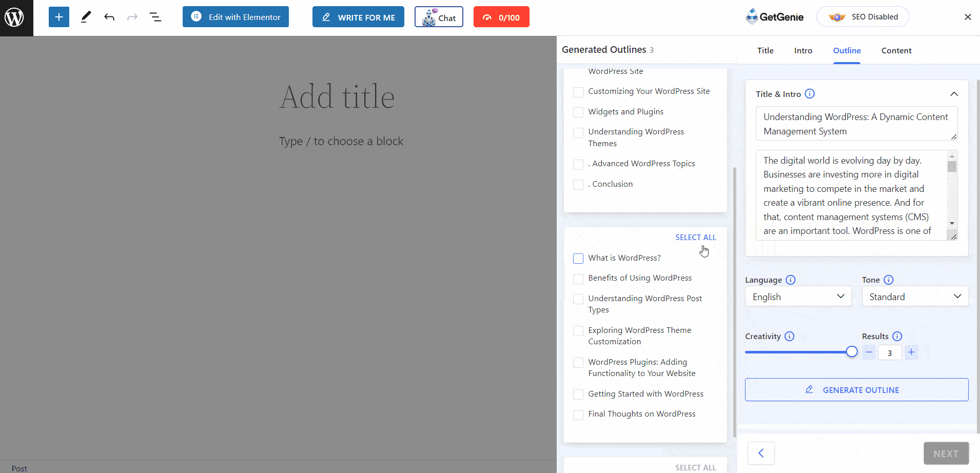Click the Add title heading field
This screenshot has height=473, width=980.
point(337,96)
